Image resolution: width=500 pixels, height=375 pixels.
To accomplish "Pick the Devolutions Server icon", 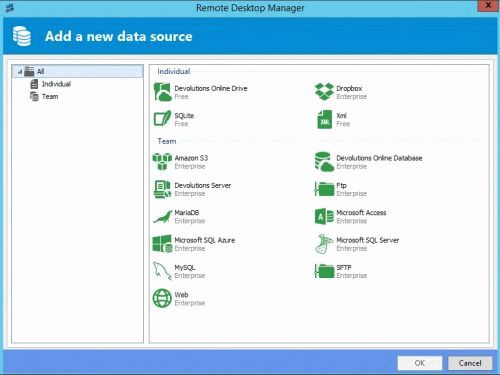I will pyautogui.click(x=162, y=189).
